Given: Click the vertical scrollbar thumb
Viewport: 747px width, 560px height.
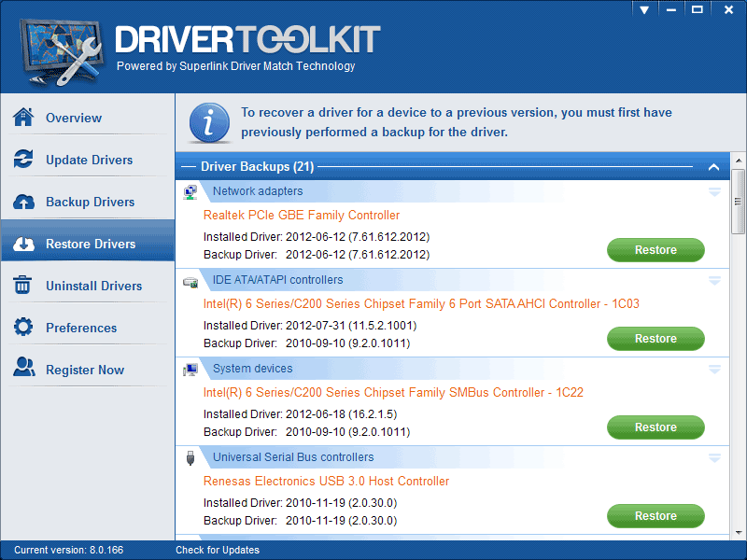Looking at the screenshot, I should 739,202.
